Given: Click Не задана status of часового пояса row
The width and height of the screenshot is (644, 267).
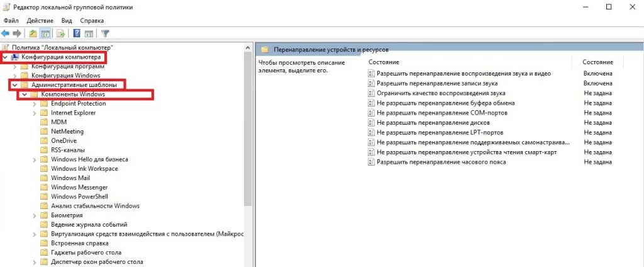Looking at the screenshot, I should coord(597,162).
